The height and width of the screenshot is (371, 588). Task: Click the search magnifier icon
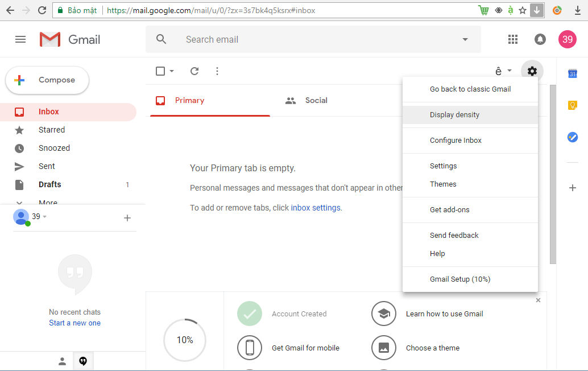(162, 39)
